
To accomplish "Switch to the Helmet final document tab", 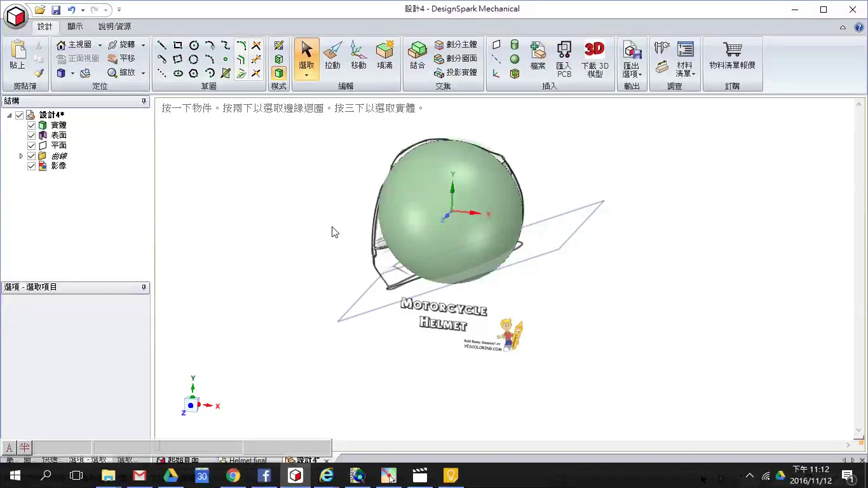I will [247, 460].
